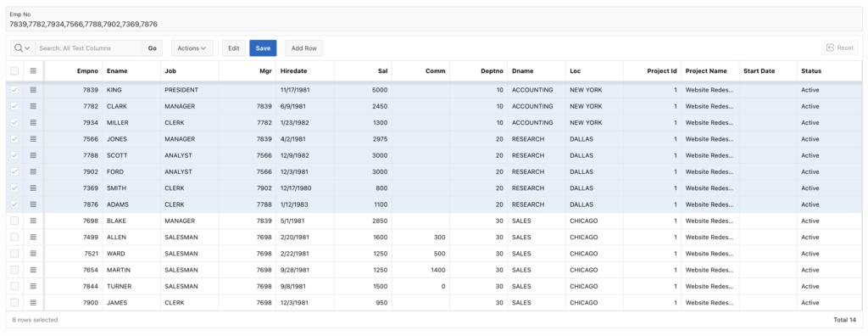
Task: Select the 2975 salary cell
Action: point(363,138)
